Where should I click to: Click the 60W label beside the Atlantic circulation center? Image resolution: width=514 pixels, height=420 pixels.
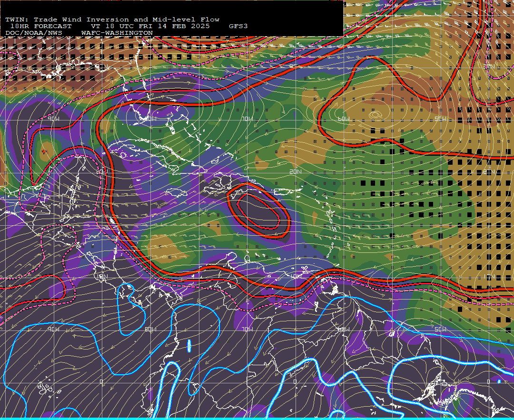point(344,119)
